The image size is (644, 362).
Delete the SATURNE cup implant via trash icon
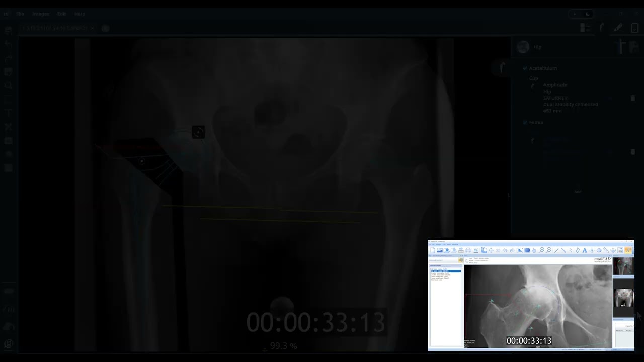coord(633,98)
